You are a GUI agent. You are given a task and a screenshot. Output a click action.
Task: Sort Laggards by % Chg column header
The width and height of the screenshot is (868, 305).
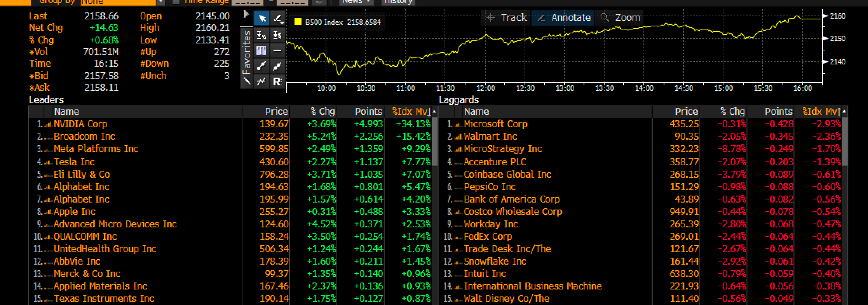point(723,112)
